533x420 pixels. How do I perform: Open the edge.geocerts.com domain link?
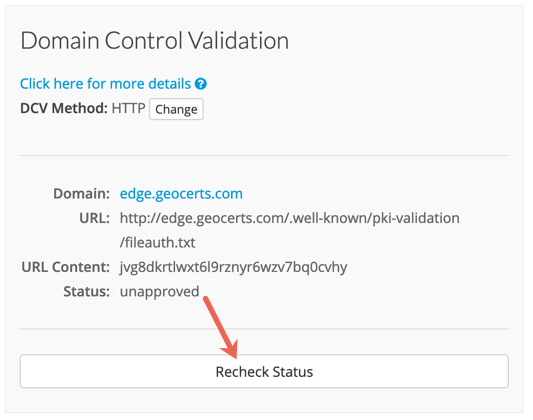tap(181, 194)
